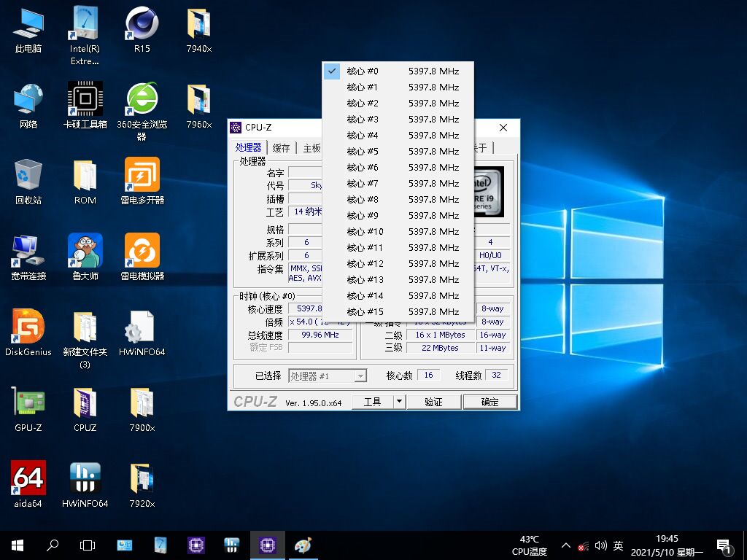
Task: Select 核心 #1 in core list
Action: (398, 87)
